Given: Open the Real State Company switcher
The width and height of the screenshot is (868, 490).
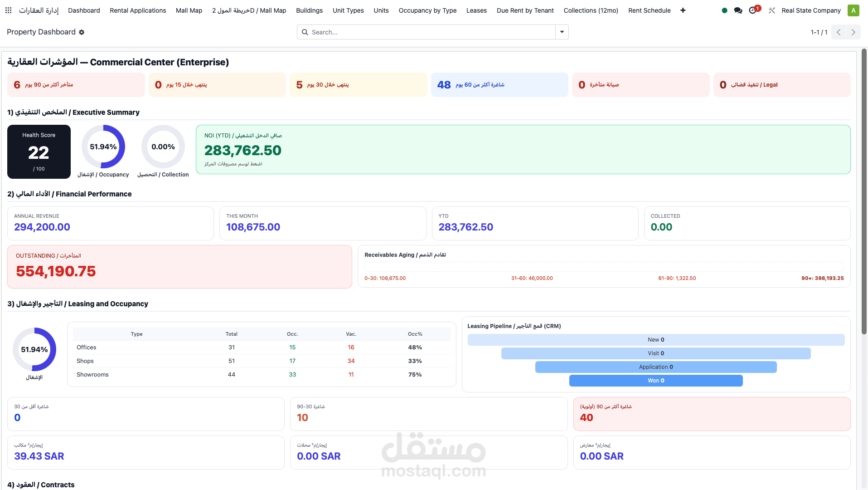Looking at the screenshot, I should point(811,10).
